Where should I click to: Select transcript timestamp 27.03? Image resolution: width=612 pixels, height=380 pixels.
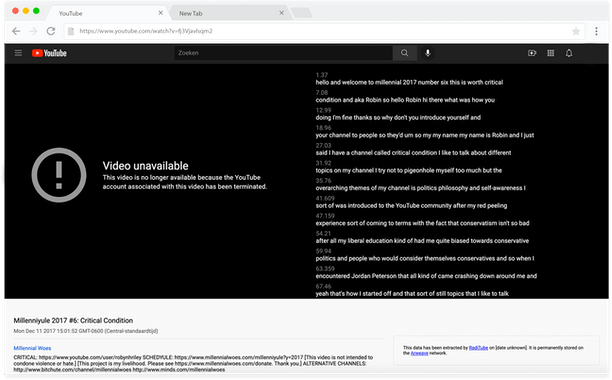323,145
